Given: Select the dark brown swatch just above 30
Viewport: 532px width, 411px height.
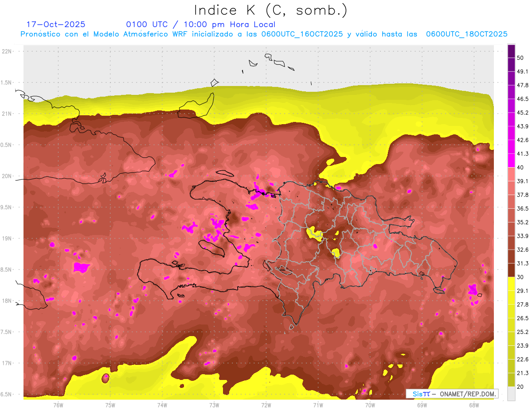Looking at the screenshot, I should coord(511,270).
